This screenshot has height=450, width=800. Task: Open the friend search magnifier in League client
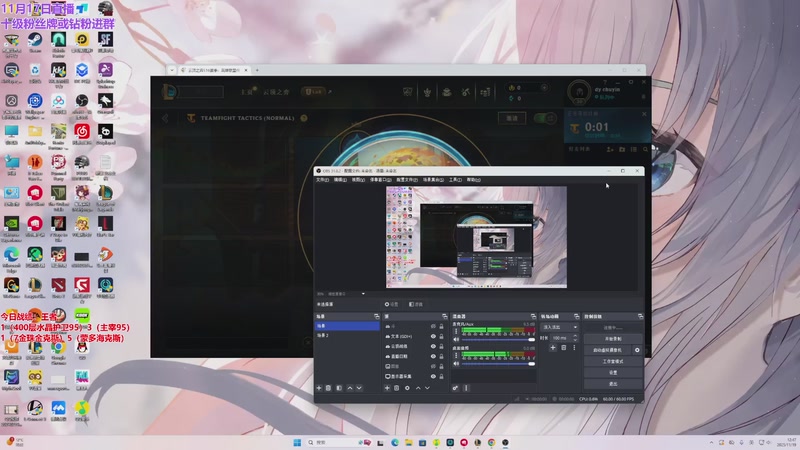pos(645,149)
